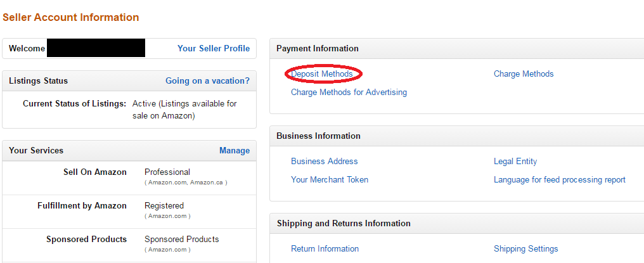Click the Listings Status panel title
Screen dimensions: 644x263
pos(38,81)
